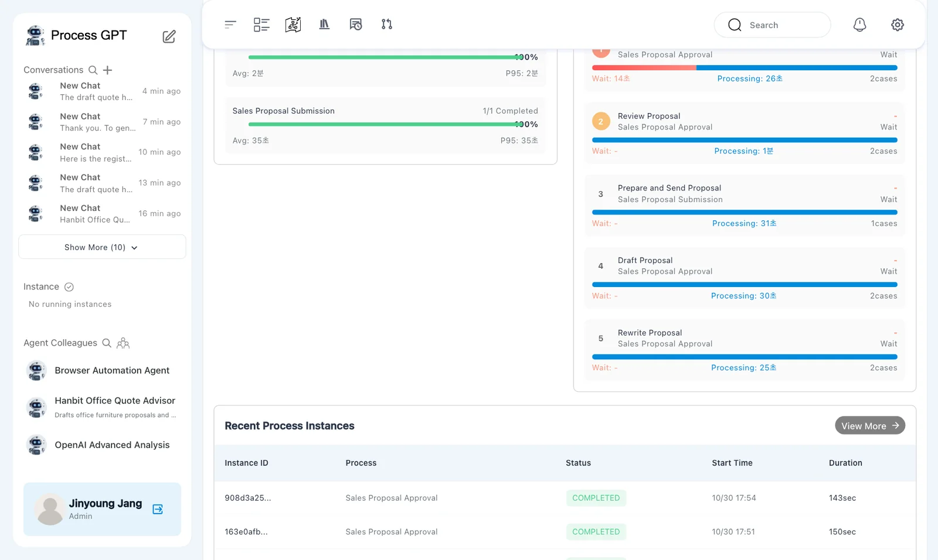The width and height of the screenshot is (938, 560).
Task: Add a new conversation with the plus icon
Action: [x=107, y=70]
